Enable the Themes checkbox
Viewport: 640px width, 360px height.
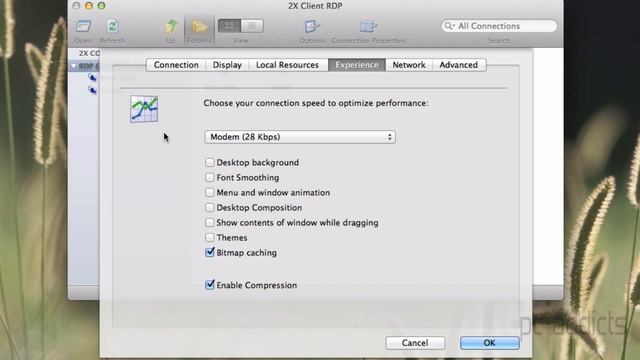pyautogui.click(x=209, y=237)
